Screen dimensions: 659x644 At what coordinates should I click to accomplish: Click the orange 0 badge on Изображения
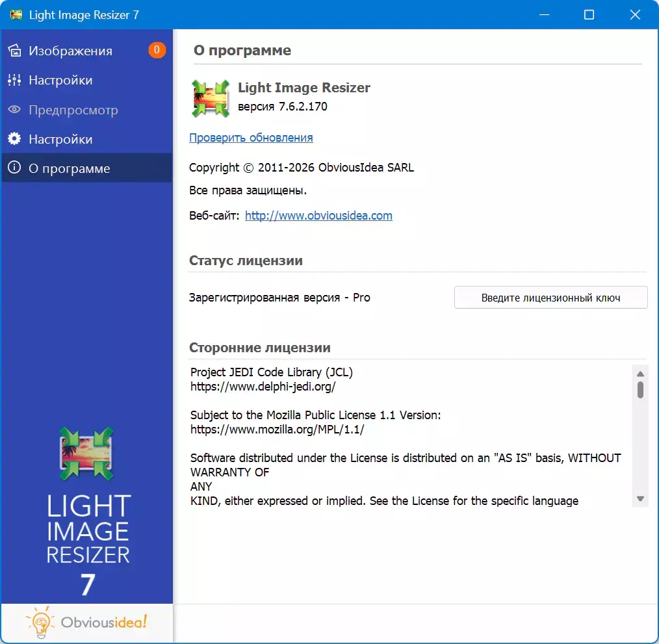pos(157,50)
